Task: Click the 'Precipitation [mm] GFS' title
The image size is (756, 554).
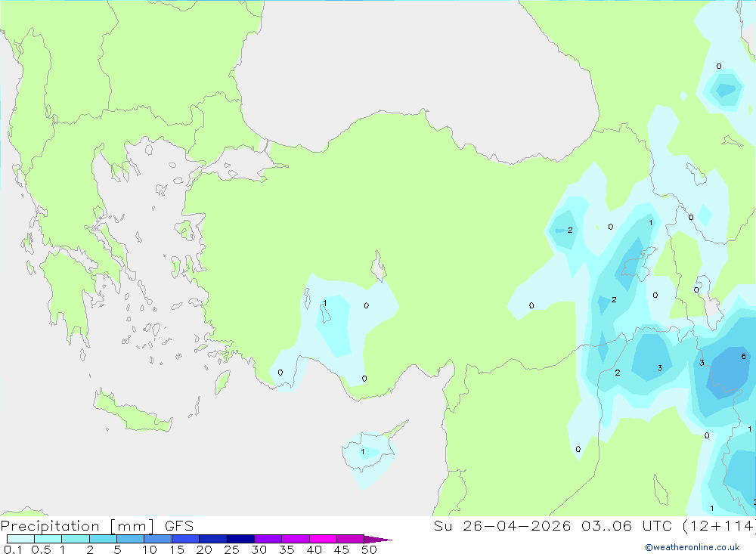Action: (x=97, y=526)
